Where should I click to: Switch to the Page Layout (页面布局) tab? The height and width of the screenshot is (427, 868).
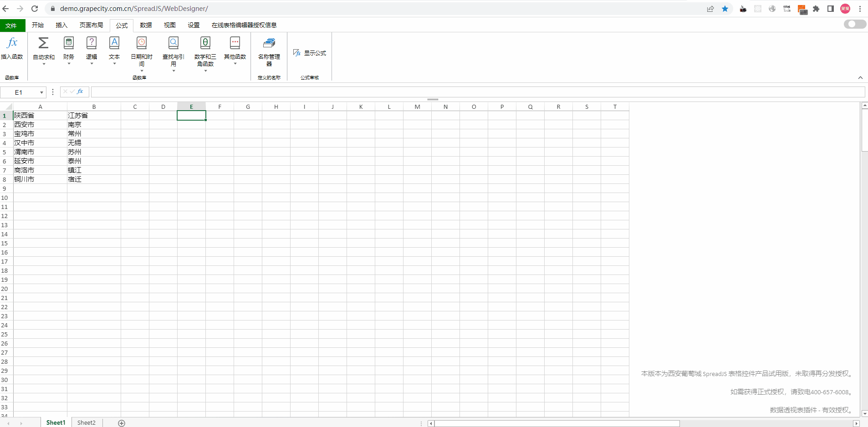tap(91, 25)
